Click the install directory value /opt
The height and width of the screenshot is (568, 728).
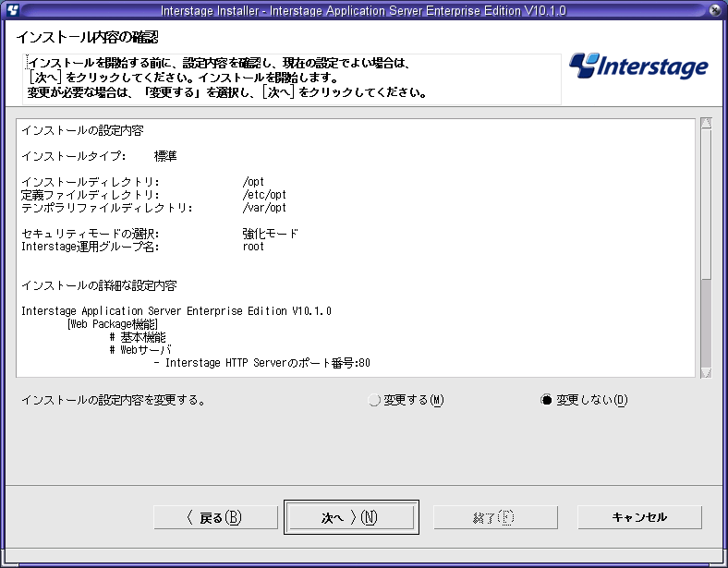click(253, 181)
